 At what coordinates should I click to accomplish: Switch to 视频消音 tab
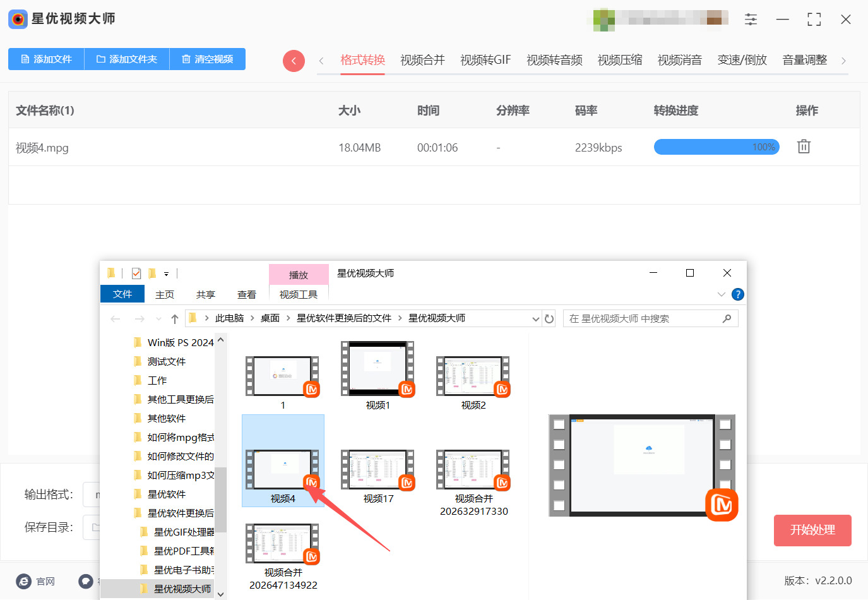[x=680, y=60]
